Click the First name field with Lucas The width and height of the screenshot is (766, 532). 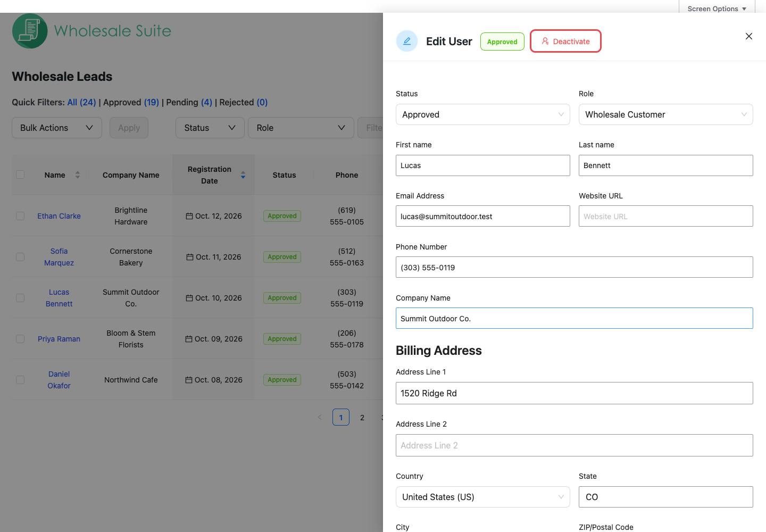coord(483,165)
